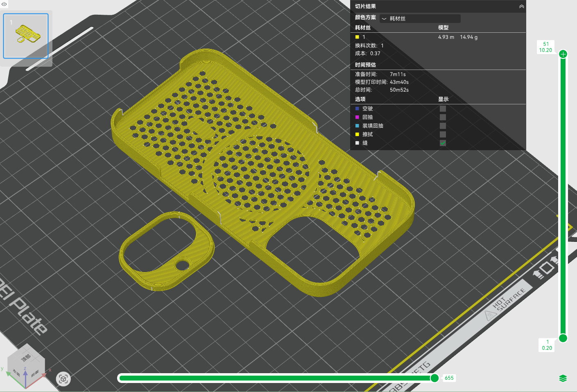
Task: Click the 655 move count label
Action: [449, 378]
